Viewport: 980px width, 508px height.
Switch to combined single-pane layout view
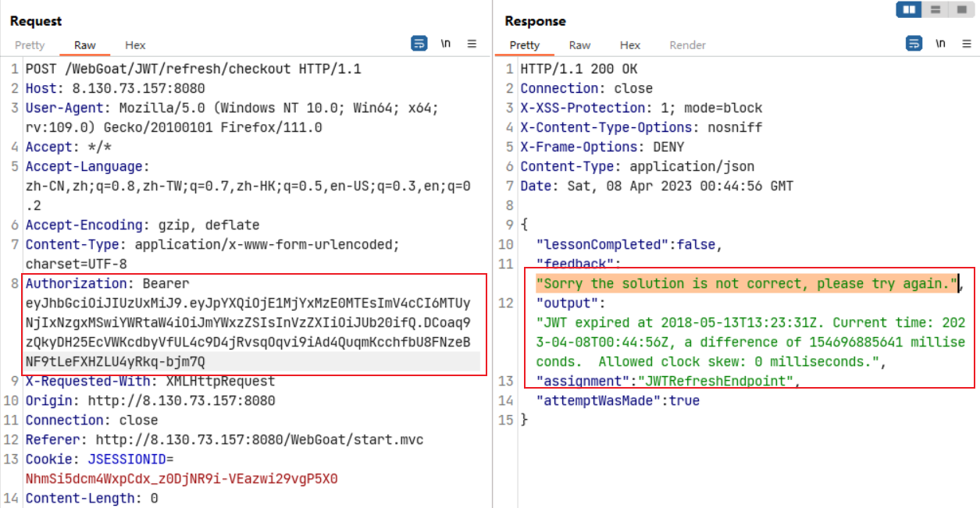pyautogui.click(x=960, y=10)
